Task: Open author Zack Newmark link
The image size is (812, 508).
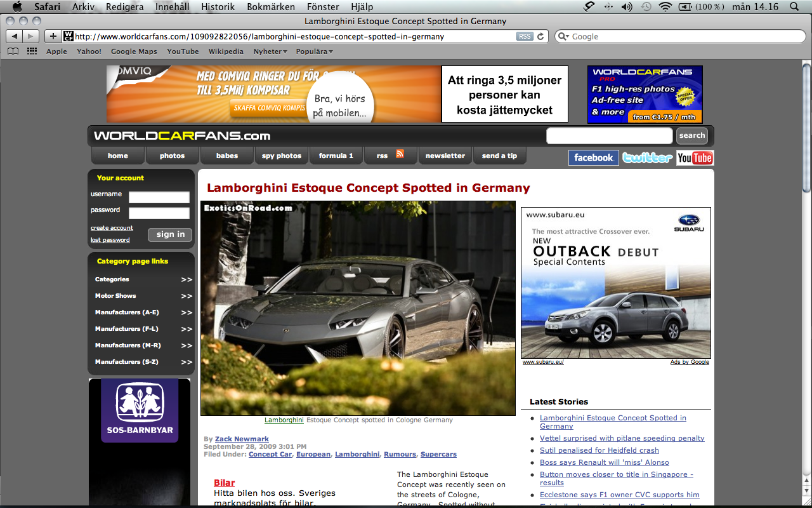Action: tap(242, 439)
